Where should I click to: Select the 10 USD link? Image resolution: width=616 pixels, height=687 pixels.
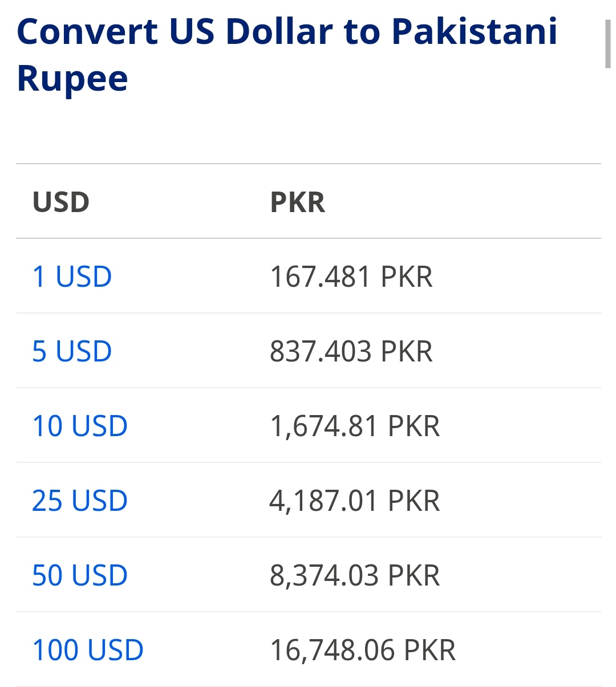coord(80,426)
